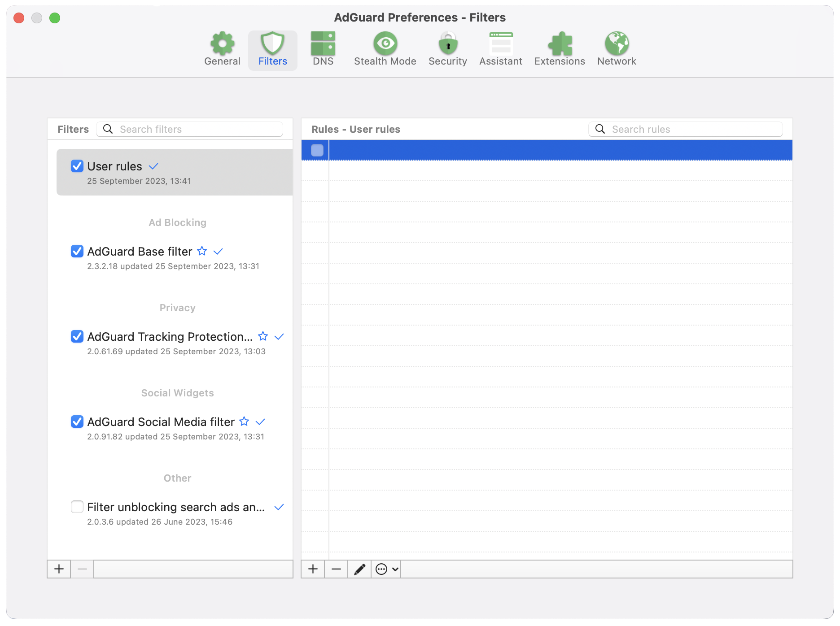Click the Social Widgets category header
The image size is (840, 626).
pos(177,393)
